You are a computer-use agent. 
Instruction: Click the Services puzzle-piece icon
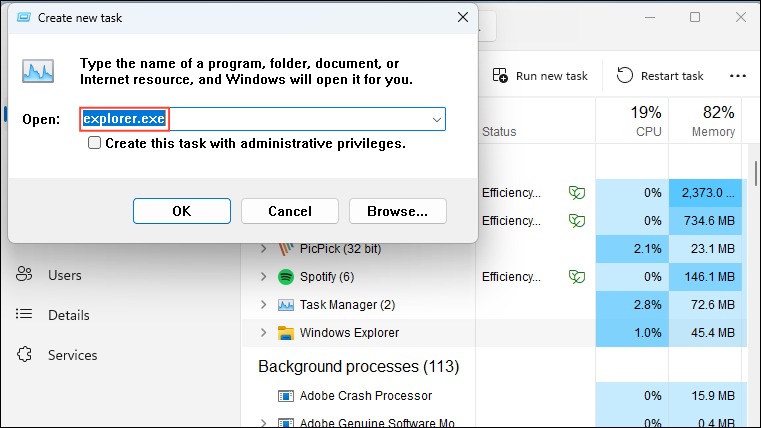click(x=24, y=355)
